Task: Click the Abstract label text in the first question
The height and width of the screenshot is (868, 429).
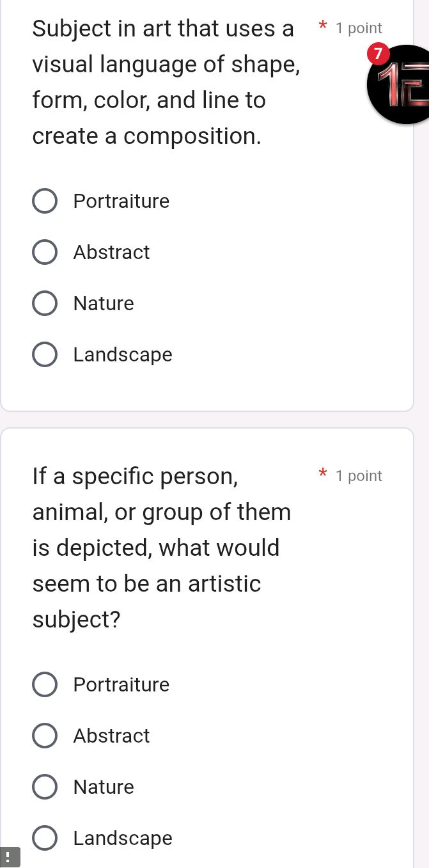Action: click(111, 252)
